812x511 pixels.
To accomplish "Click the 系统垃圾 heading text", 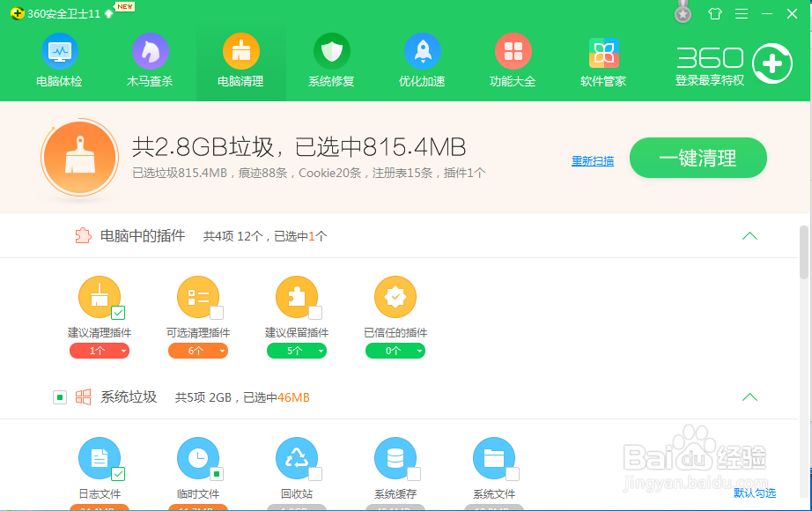I will click(x=129, y=397).
